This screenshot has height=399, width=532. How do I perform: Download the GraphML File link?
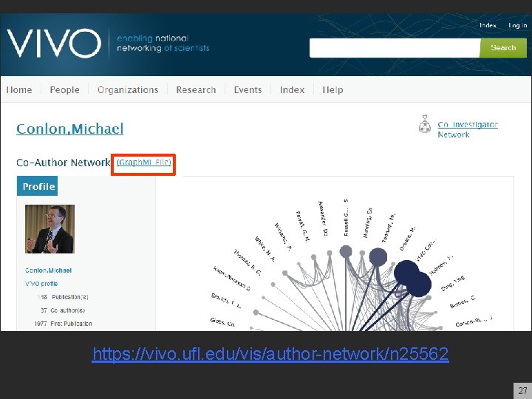[x=144, y=162]
